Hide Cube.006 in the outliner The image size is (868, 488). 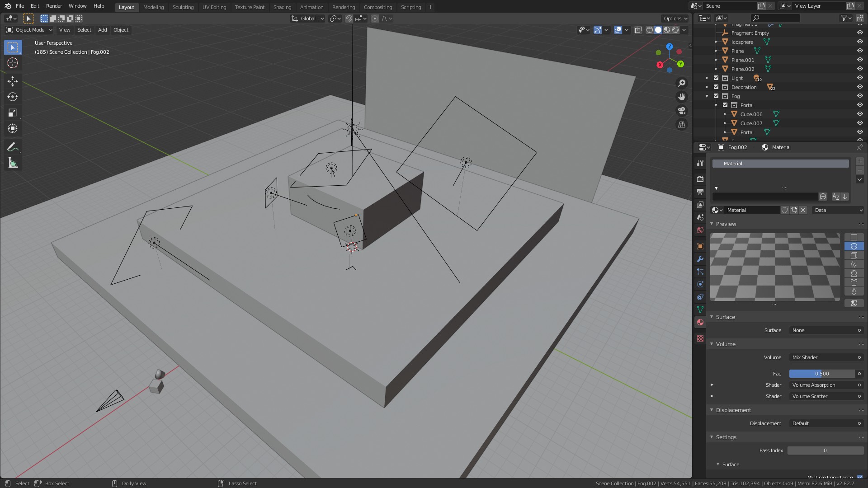860,114
